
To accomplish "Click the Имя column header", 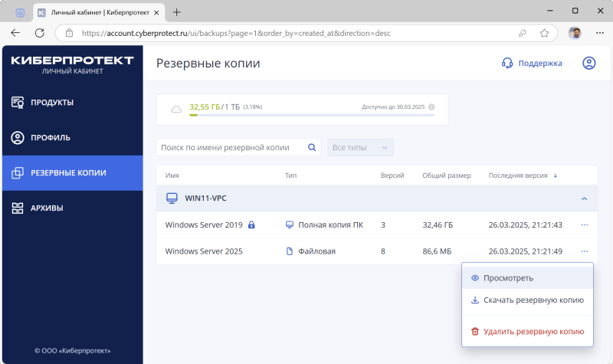I will tap(172, 175).
